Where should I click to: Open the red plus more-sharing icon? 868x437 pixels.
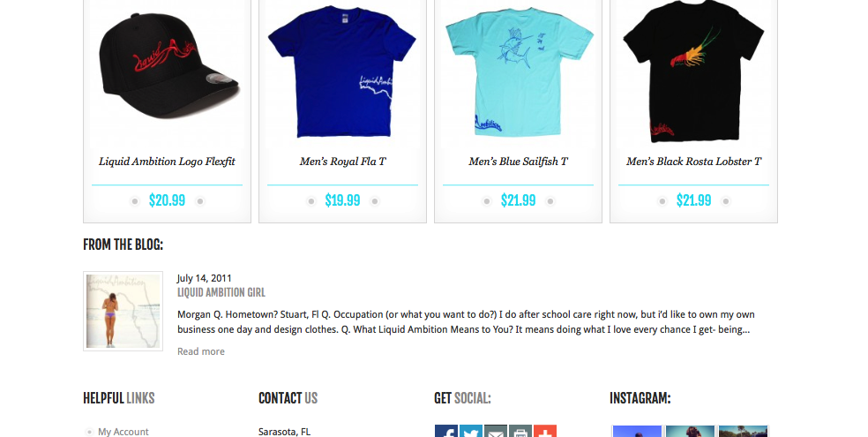coord(545,431)
